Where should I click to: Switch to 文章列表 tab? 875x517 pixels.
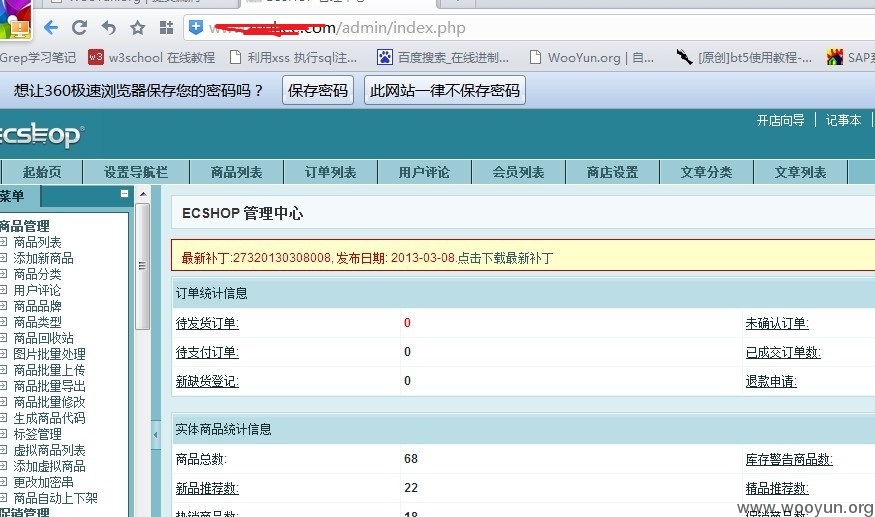tap(800, 172)
